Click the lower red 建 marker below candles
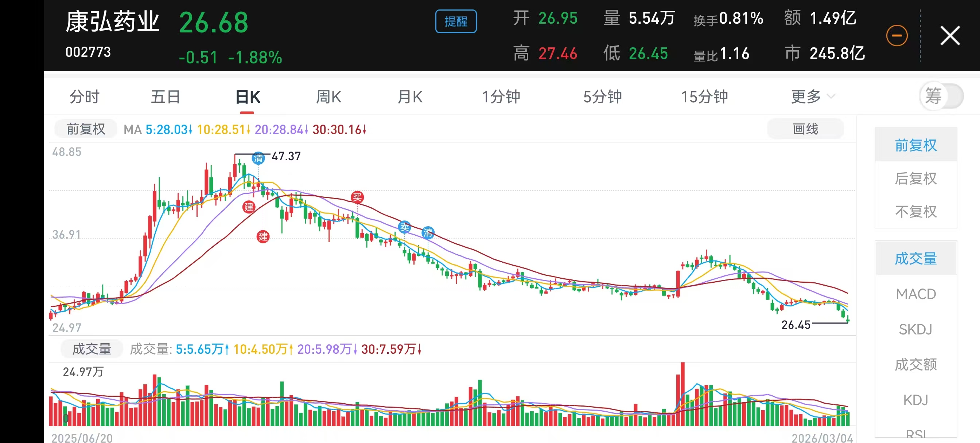Screen dimensions: 980x443 coord(263,236)
